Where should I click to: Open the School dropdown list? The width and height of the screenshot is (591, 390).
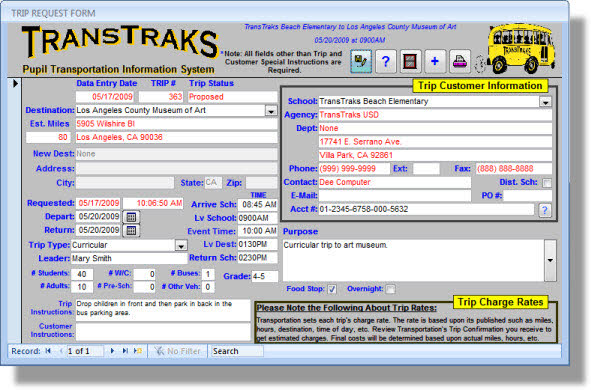click(x=545, y=102)
